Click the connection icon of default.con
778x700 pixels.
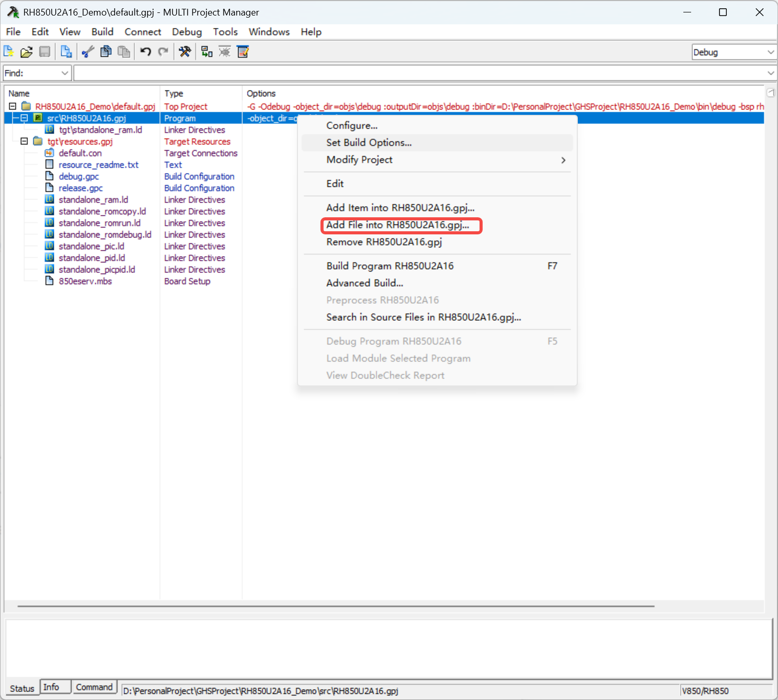[50, 153]
